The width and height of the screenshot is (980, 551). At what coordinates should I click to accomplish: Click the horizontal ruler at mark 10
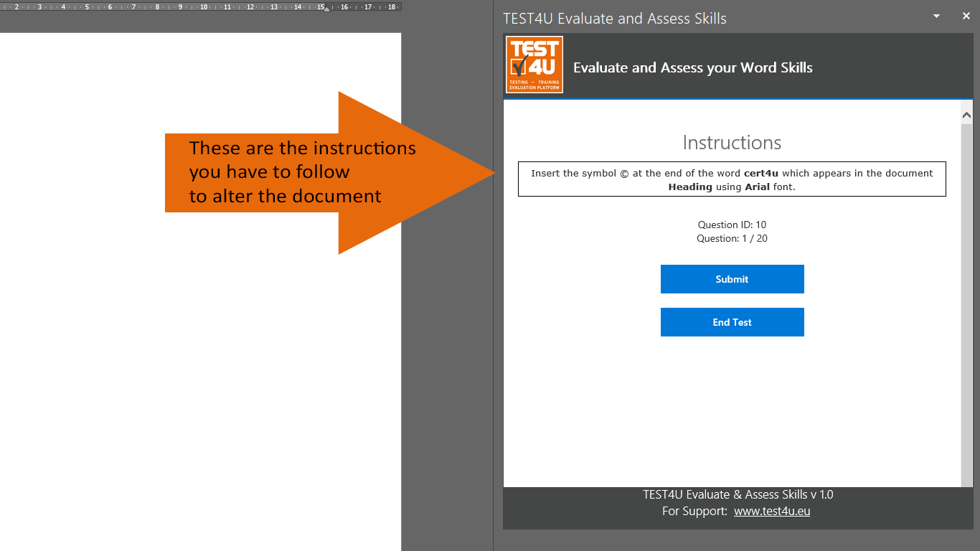204,6
